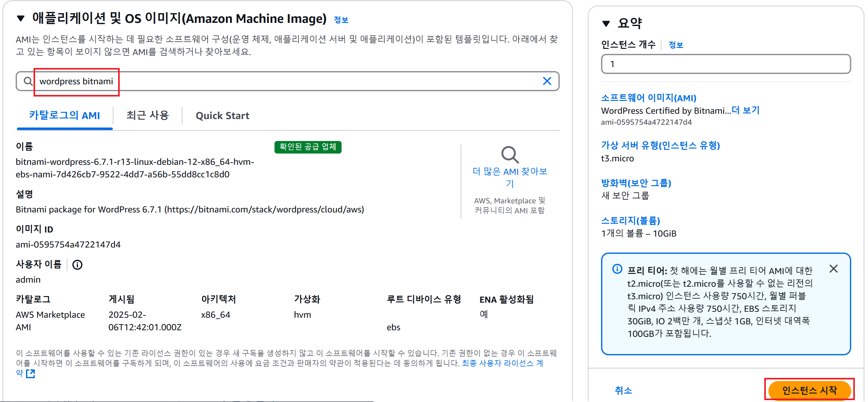Switch to the 최근 사용 tab
The image size is (868, 402).
pos(147,115)
